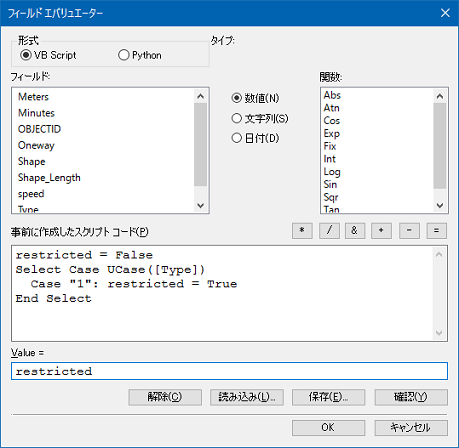Image resolution: width=459 pixels, height=448 pixels.
Task: Click the functions list scroll-down arrow
Action: [x=440, y=205]
